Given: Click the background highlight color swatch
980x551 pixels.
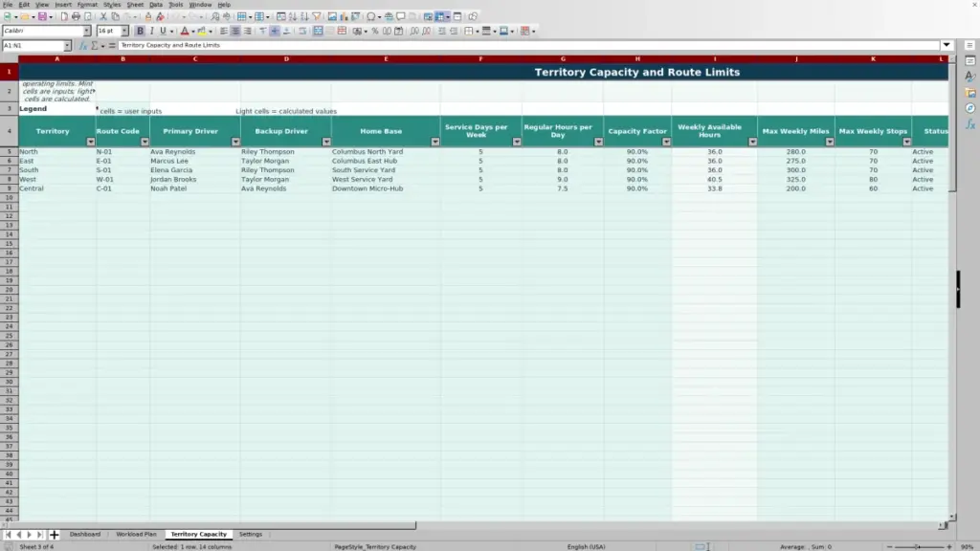Looking at the screenshot, I should [202, 31].
